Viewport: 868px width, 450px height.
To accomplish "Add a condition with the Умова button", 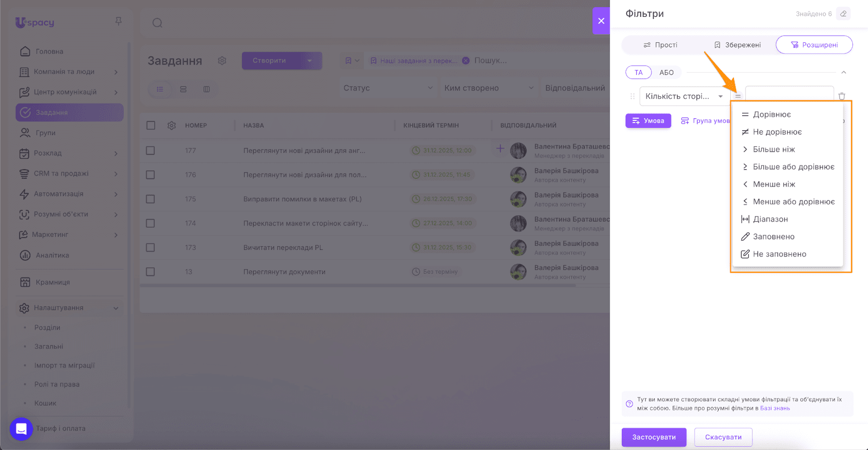I will tap(648, 121).
